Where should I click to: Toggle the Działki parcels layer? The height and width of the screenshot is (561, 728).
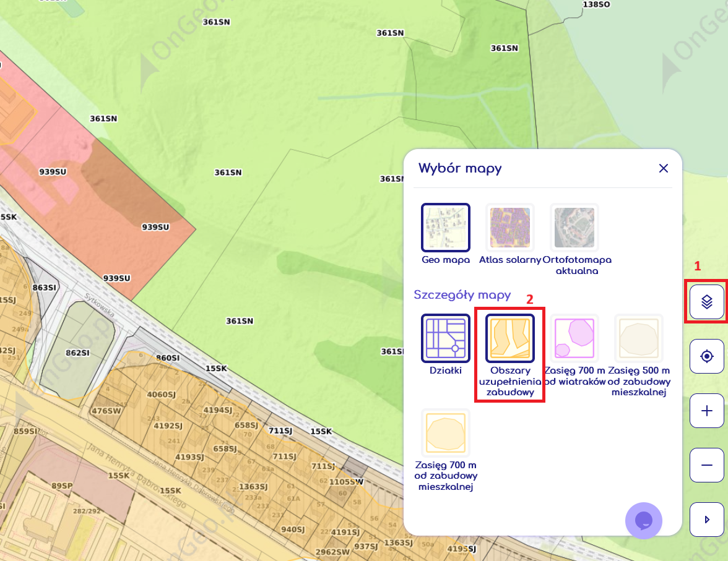[x=446, y=338]
